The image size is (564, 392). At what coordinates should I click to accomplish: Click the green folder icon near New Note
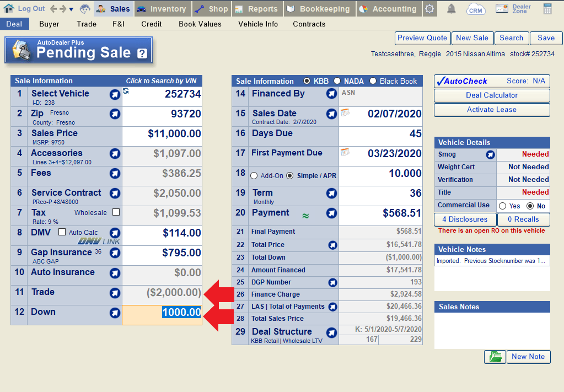[x=495, y=357]
